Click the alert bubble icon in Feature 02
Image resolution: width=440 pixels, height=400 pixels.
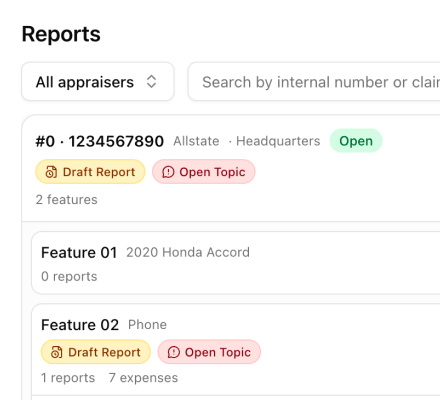(174, 352)
